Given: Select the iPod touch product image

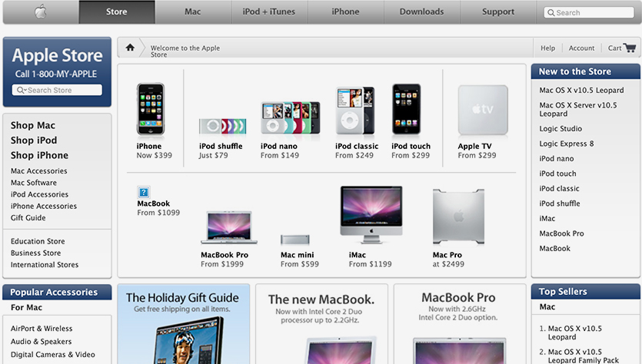Looking at the screenshot, I should (x=406, y=109).
